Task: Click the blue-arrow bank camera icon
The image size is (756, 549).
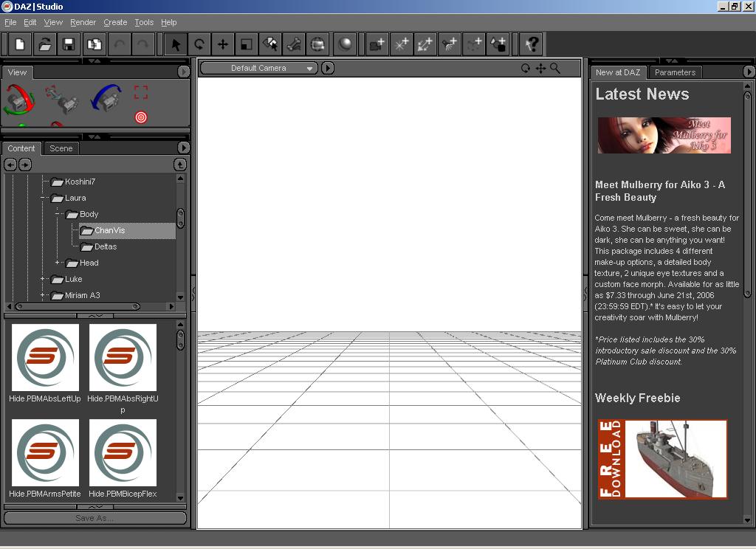Action: click(106, 98)
